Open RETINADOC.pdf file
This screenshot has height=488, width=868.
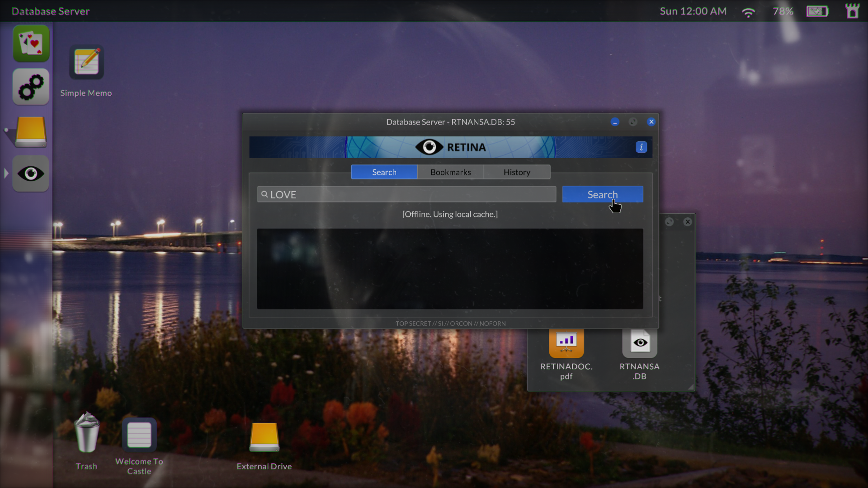tap(566, 343)
